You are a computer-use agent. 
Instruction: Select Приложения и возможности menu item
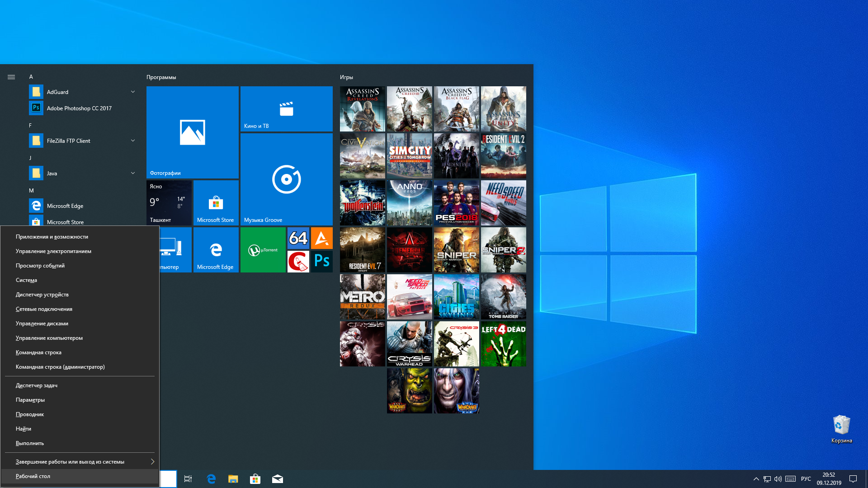click(x=80, y=237)
